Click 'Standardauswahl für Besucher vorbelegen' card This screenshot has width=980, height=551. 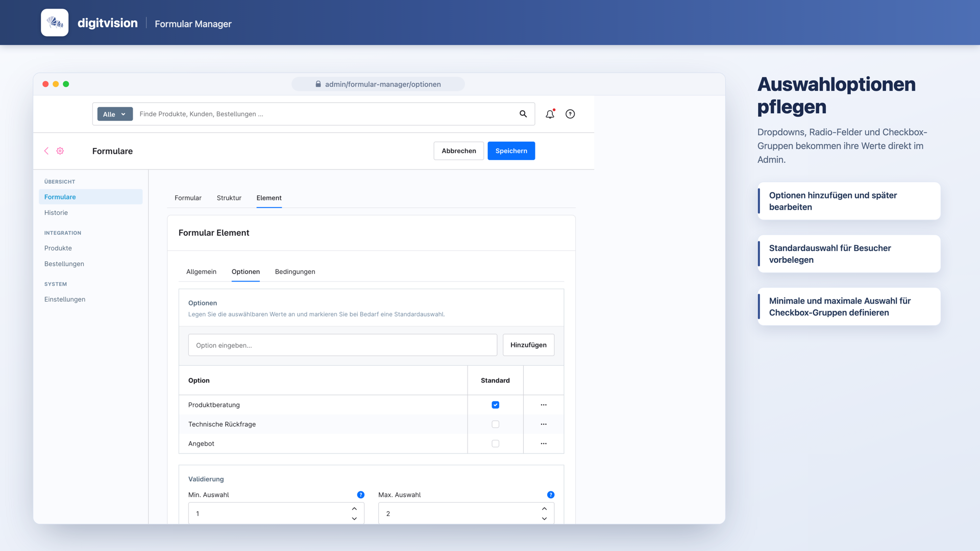coord(849,254)
